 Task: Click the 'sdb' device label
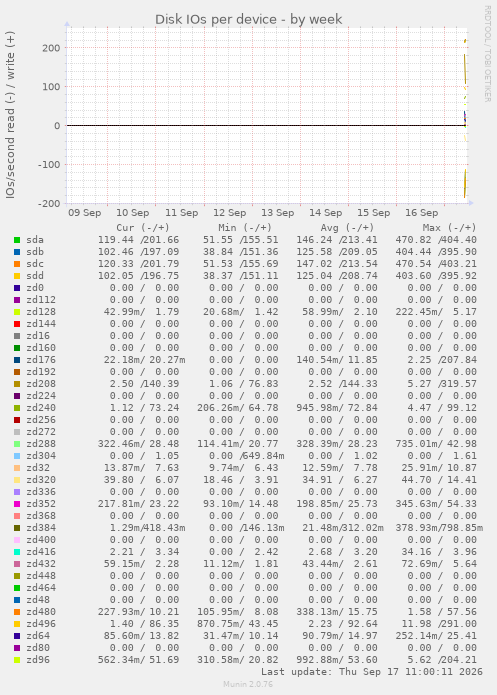[35, 252]
